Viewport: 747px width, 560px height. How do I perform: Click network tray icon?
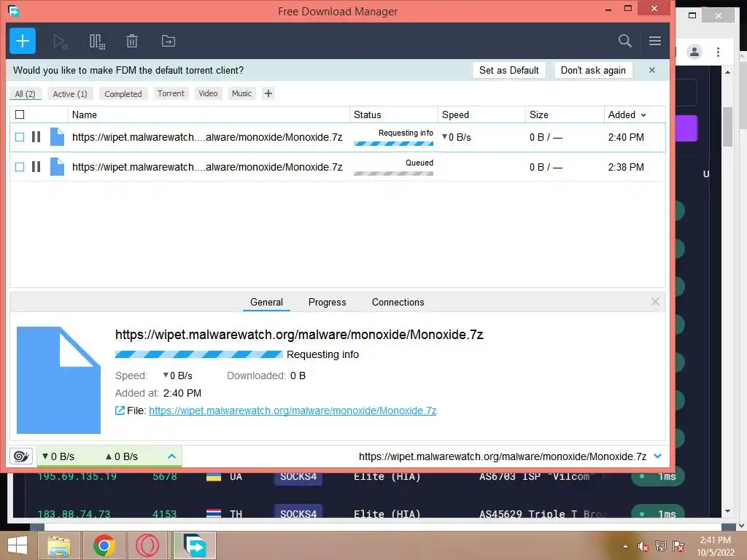point(660,546)
